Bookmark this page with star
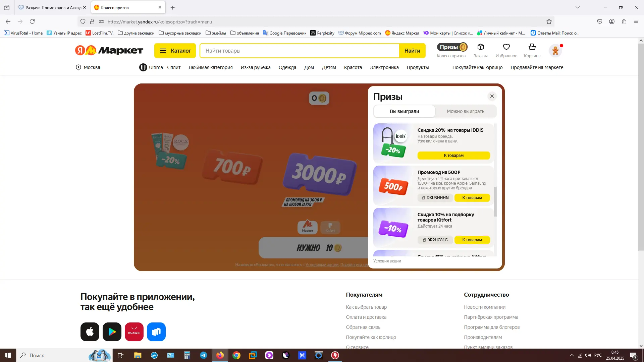The width and height of the screenshot is (644, 362). click(549, 21)
